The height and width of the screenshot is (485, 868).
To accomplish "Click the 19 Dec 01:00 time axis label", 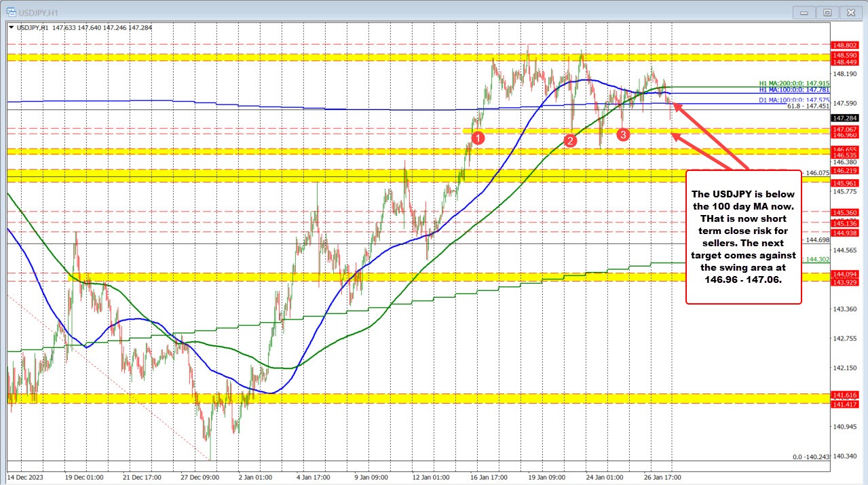I will (83, 477).
